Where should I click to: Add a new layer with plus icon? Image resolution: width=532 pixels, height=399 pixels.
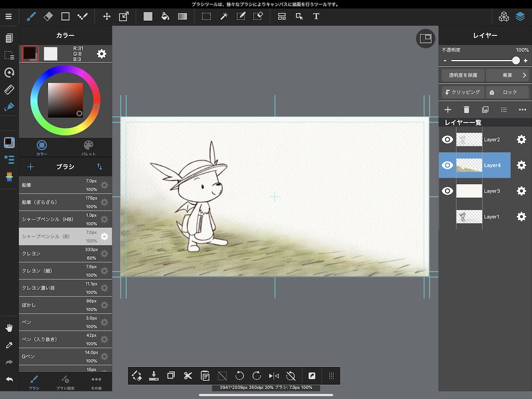click(x=448, y=110)
